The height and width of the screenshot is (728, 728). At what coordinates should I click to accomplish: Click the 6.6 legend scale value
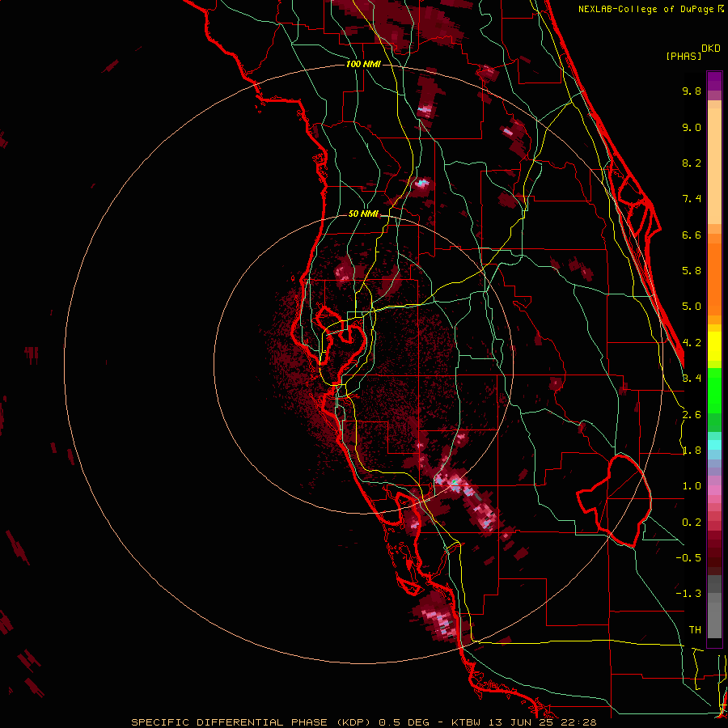pyautogui.click(x=692, y=235)
